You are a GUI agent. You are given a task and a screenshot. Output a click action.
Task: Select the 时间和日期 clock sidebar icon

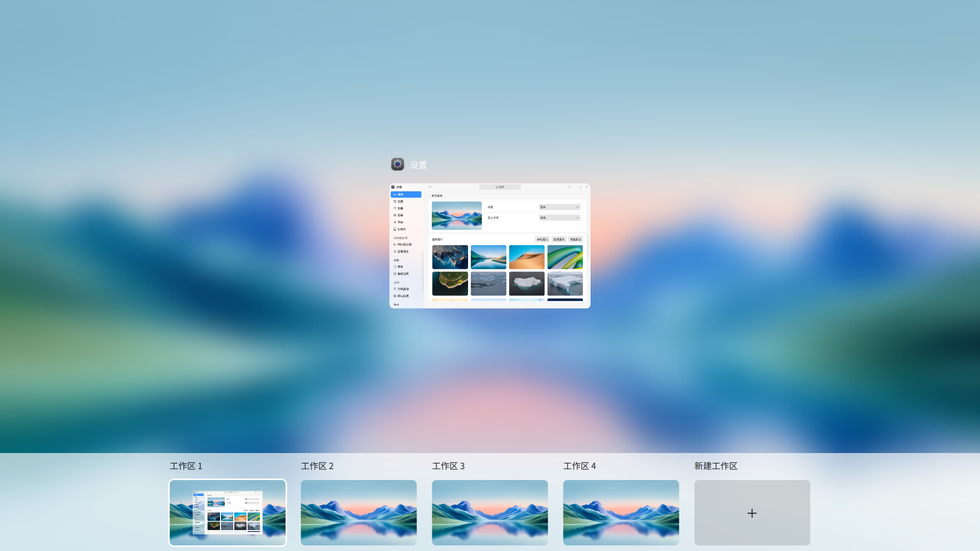click(x=395, y=244)
